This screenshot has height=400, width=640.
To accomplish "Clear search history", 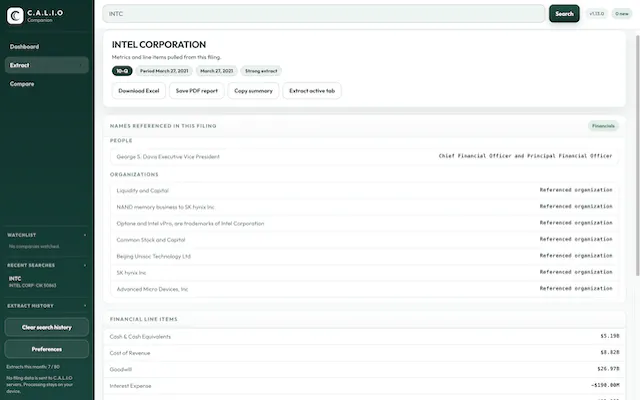I will pyautogui.click(x=47, y=327).
